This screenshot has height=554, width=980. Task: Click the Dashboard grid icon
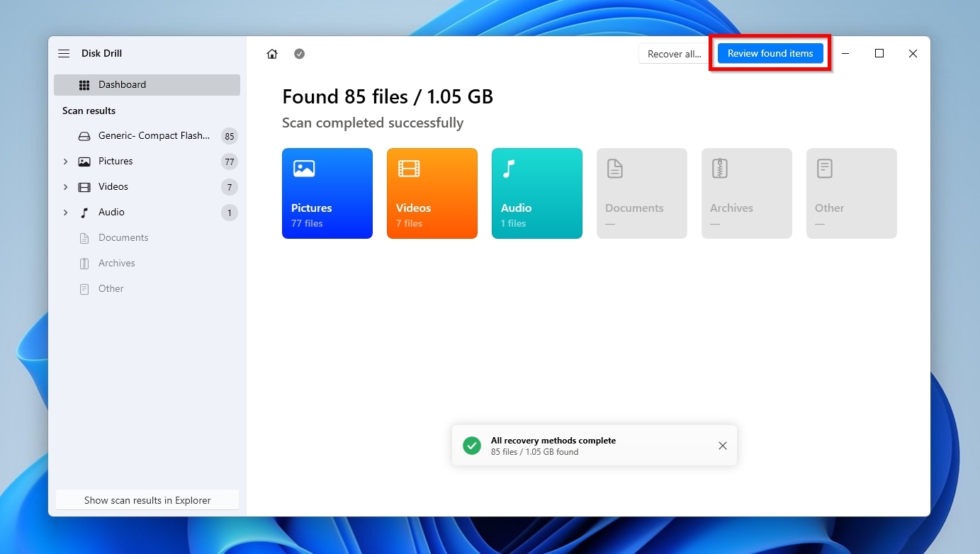(x=84, y=85)
